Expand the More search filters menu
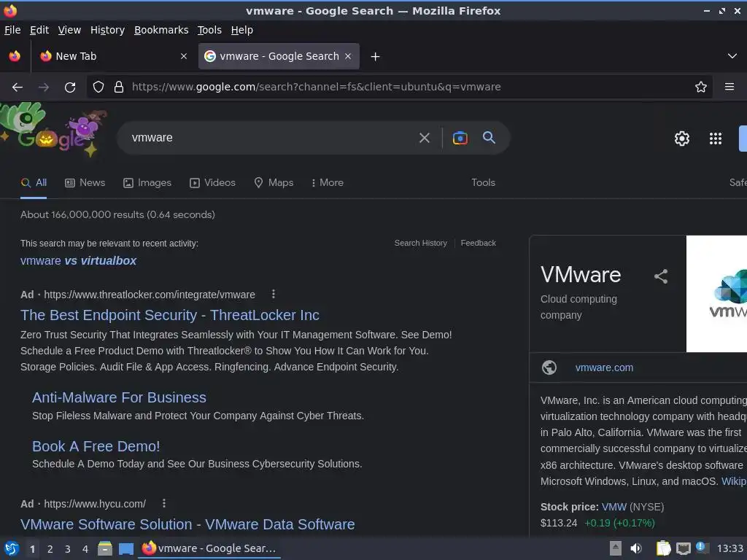747x560 pixels. (x=328, y=183)
